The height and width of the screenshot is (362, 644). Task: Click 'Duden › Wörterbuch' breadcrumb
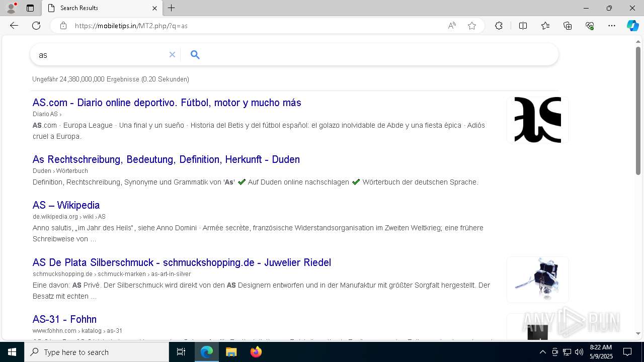pyautogui.click(x=60, y=171)
